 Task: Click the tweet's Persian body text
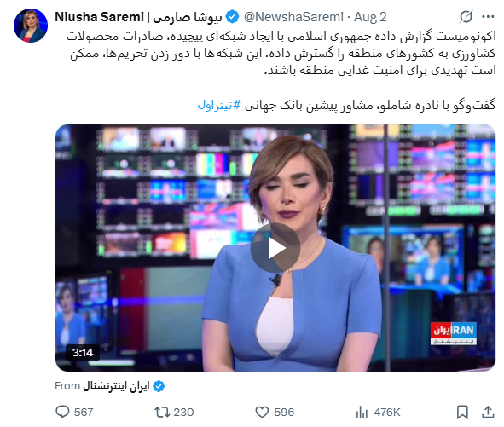point(281,54)
